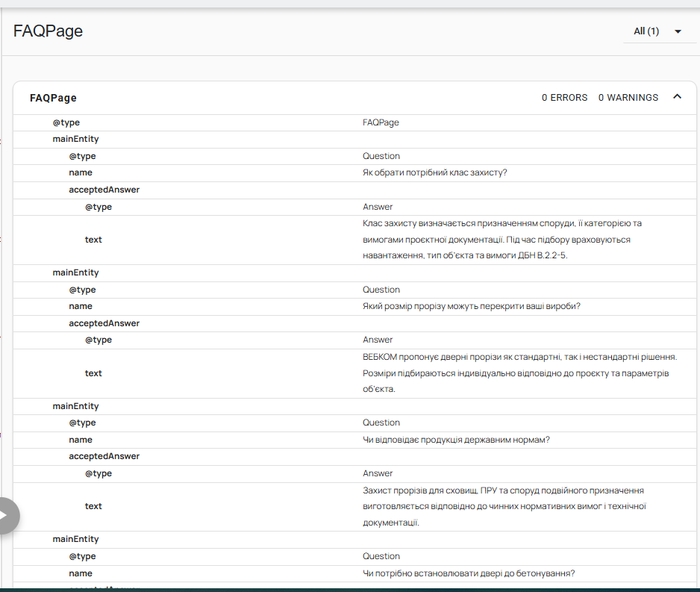
Task: Click text label beside 'Захист прорізів' answer
Action: pos(93,506)
